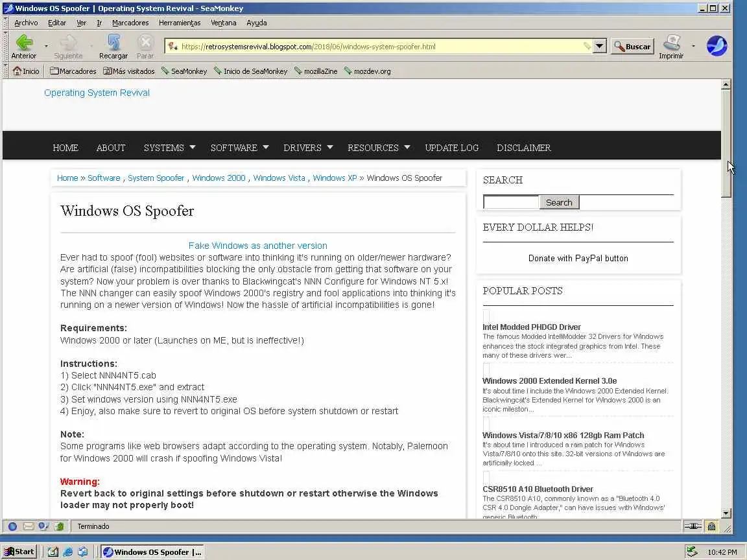This screenshot has width=747, height=560.
Task: Click the sidebar Search button
Action: (560, 202)
